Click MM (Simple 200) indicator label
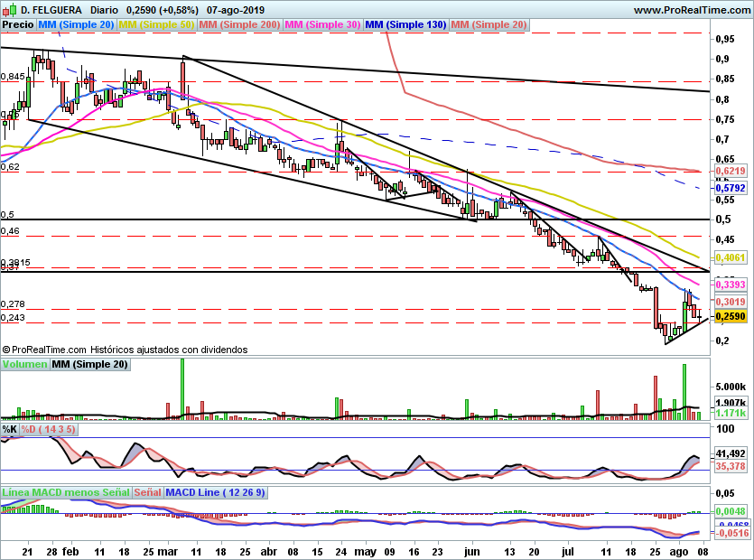 [239, 24]
